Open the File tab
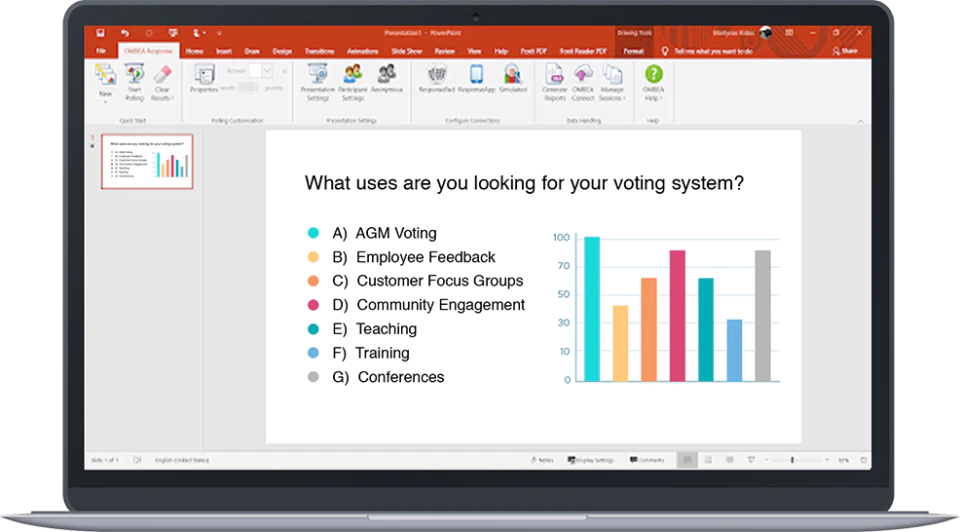 coord(101,51)
